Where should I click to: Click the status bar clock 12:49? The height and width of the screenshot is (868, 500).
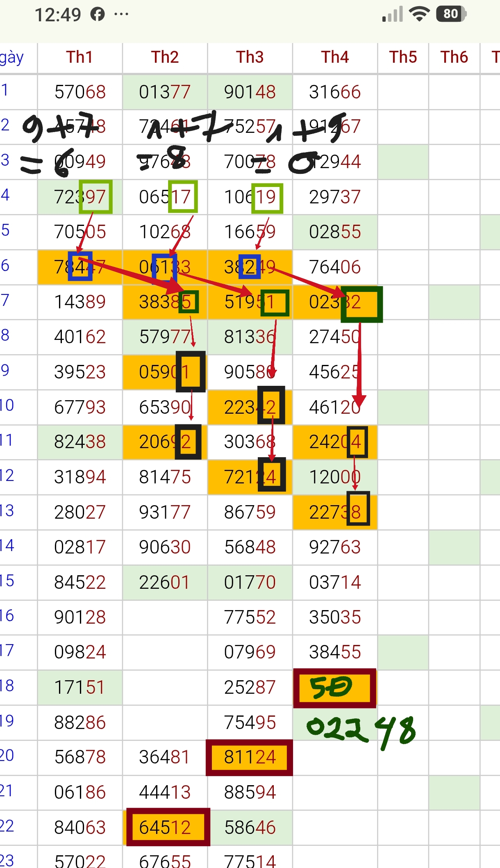tap(58, 15)
